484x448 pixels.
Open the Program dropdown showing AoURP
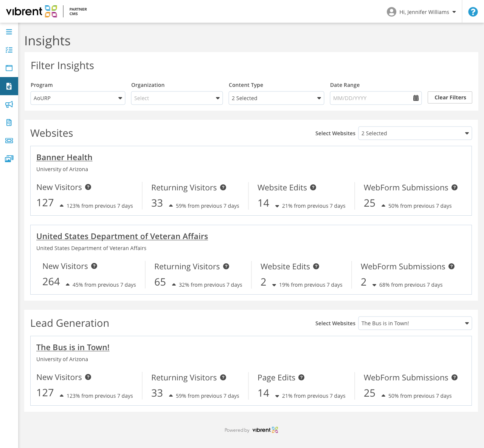pos(78,98)
